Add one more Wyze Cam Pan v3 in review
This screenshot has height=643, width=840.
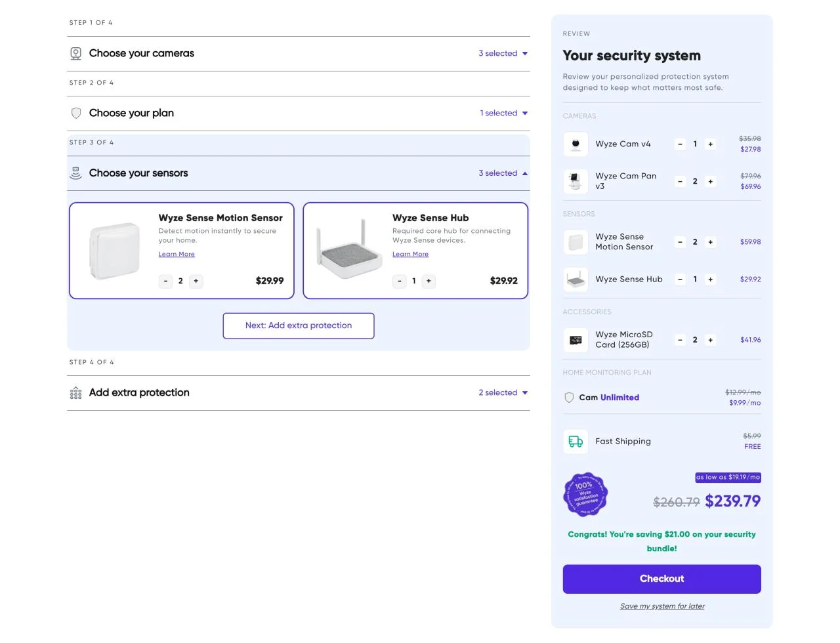(x=710, y=182)
